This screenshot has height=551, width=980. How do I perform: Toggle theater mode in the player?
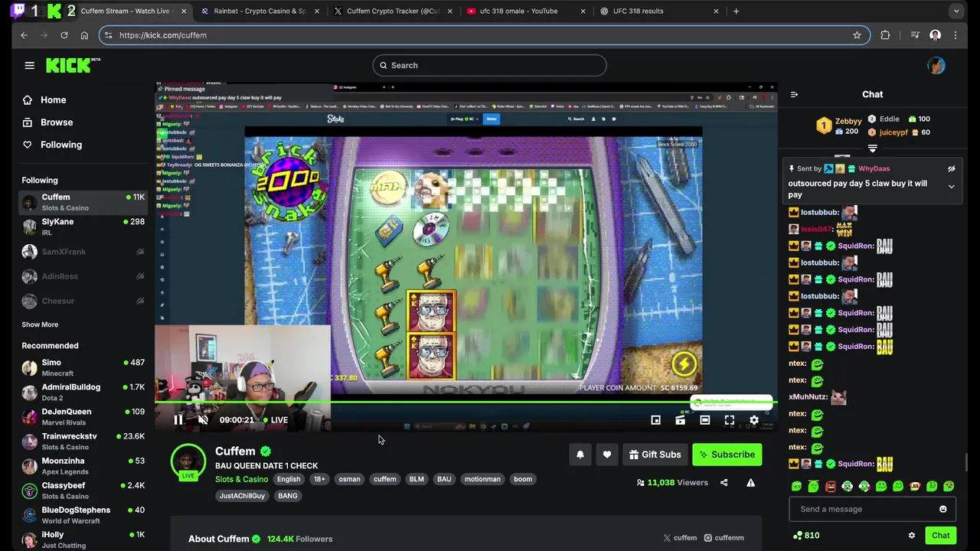704,419
